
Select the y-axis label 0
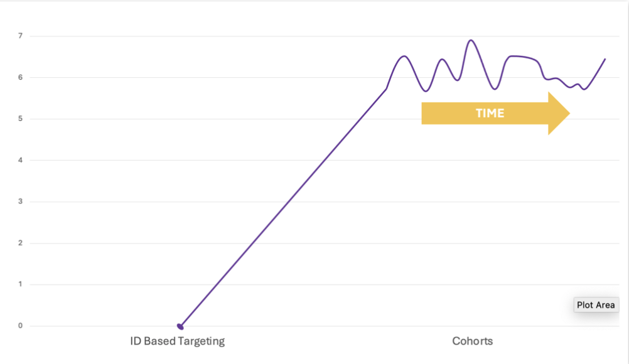[20, 326]
